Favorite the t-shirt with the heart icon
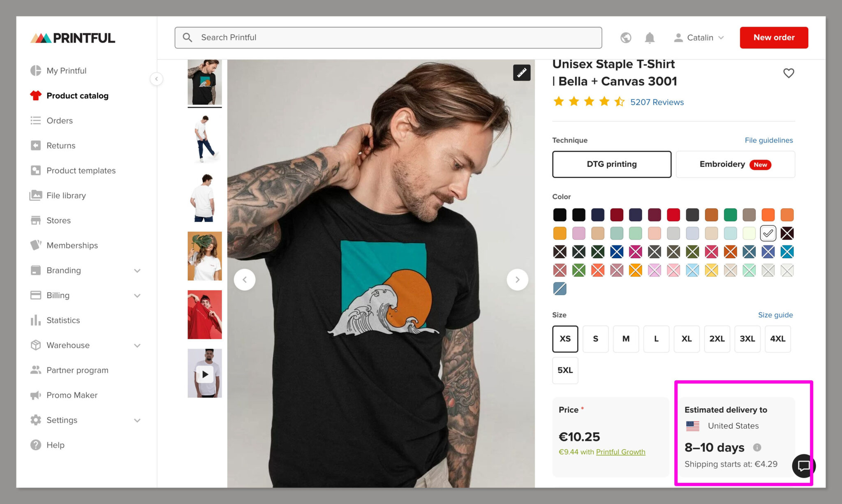Viewport: 842px width, 504px height. click(x=789, y=73)
